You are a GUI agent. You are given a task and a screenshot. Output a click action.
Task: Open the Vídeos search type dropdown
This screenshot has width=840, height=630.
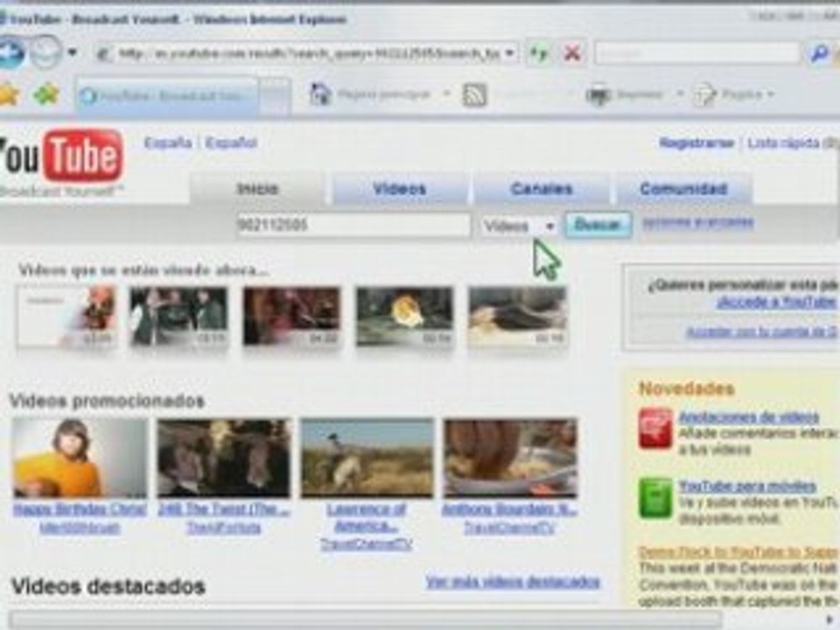point(518,226)
